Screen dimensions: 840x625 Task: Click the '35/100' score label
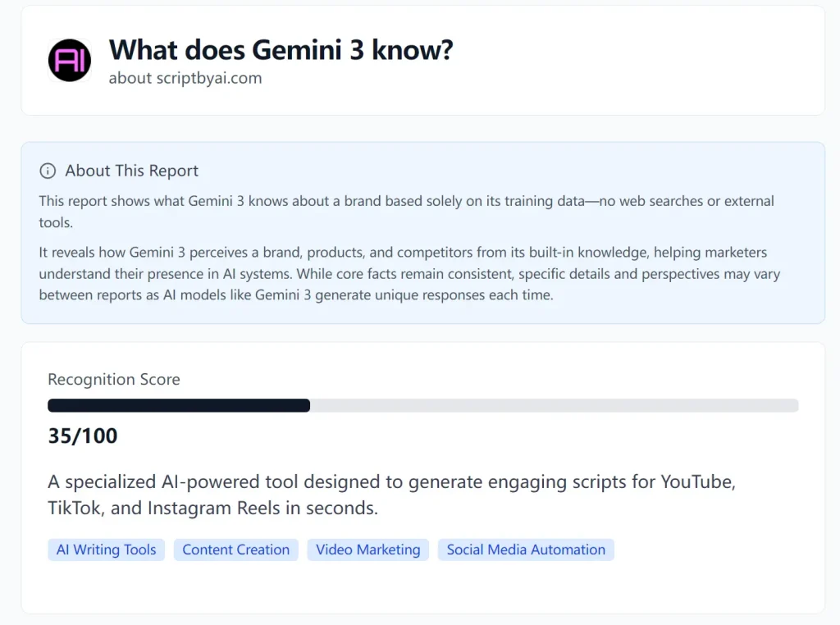[81, 436]
